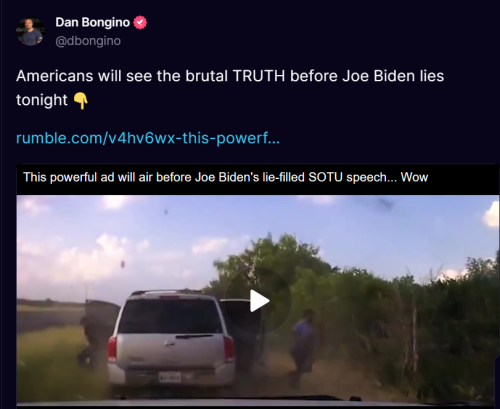Image resolution: width=500 pixels, height=409 pixels.
Task: Open Dan Bongino's profile avatar
Action: point(30,32)
